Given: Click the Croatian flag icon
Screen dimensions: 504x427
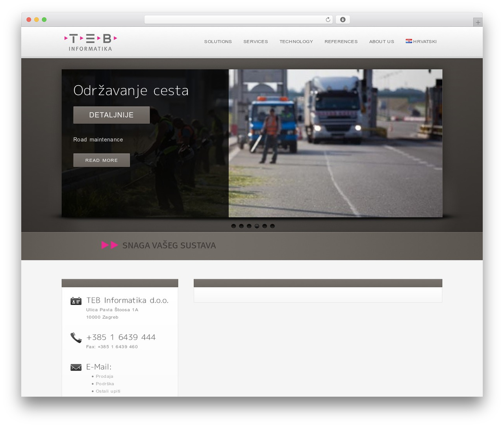Looking at the screenshot, I should point(409,41).
